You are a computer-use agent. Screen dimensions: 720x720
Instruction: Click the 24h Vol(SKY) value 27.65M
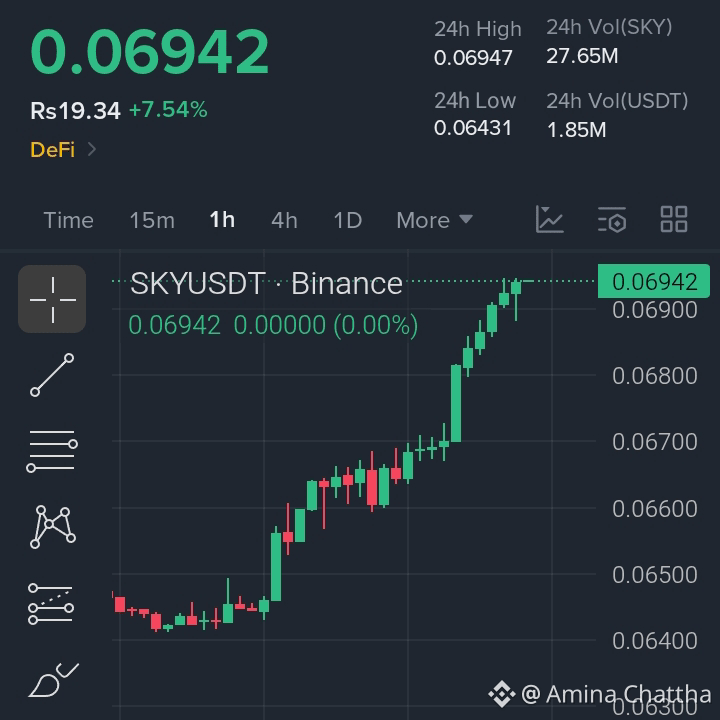[x=582, y=56]
